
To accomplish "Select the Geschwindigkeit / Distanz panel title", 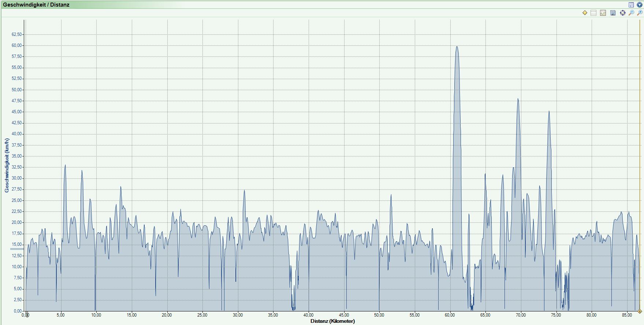I will coord(36,5).
